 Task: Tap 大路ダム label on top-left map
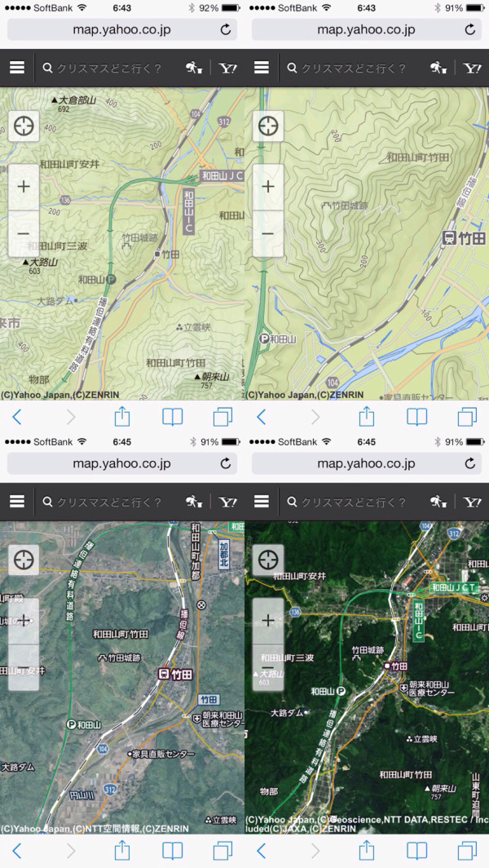coord(57,301)
